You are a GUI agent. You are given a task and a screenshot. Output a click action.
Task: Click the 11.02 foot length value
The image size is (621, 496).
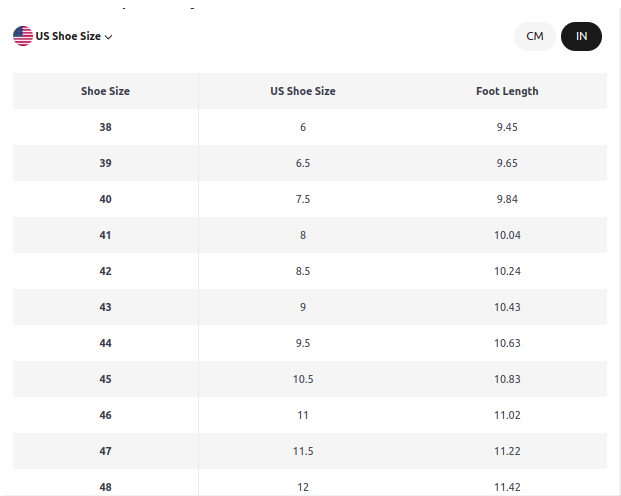point(507,415)
